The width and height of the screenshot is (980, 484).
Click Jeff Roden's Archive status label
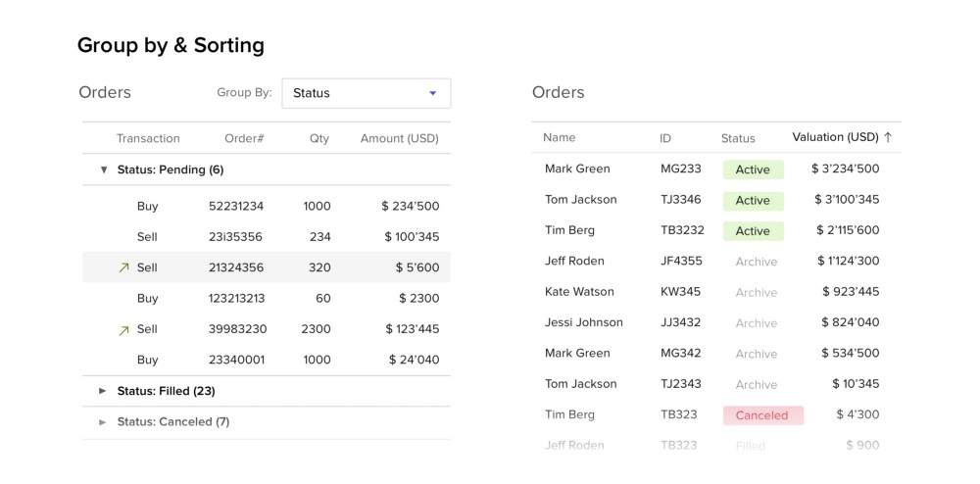tap(757, 262)
